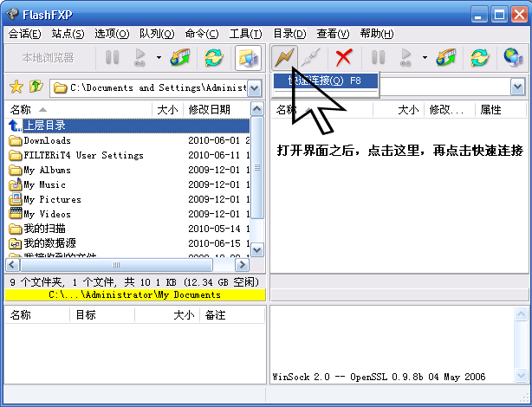Click the Disconnect plug icon
Screen dimensions: 532x407
311,57
